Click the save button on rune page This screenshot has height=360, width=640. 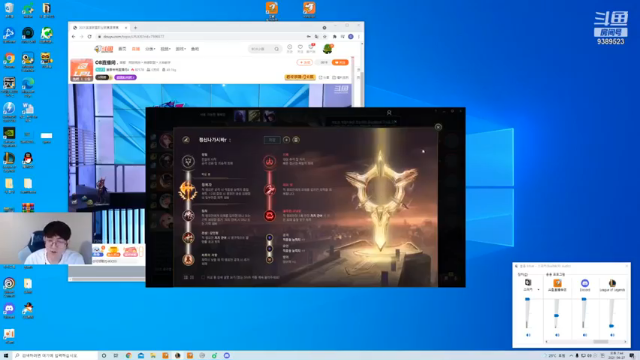tap(272, 140)
